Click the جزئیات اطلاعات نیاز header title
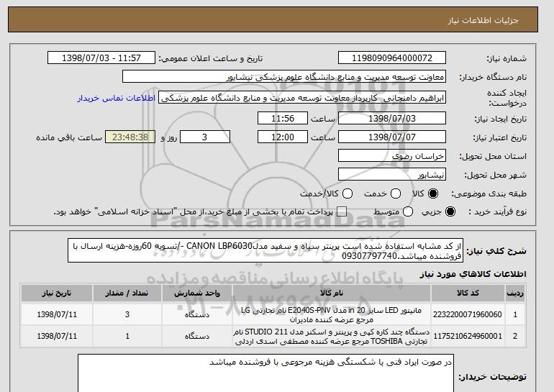This screenshot has height=392, width=554. coord(483,20)
